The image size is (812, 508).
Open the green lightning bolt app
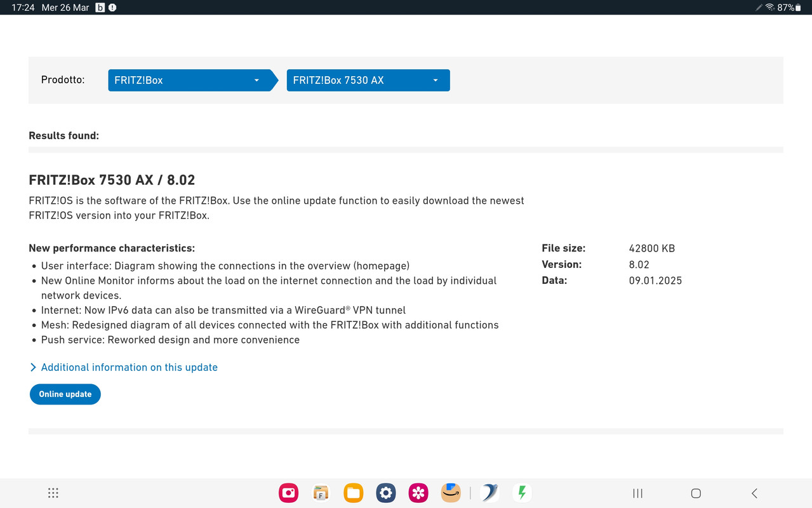(x=522, y=493)
